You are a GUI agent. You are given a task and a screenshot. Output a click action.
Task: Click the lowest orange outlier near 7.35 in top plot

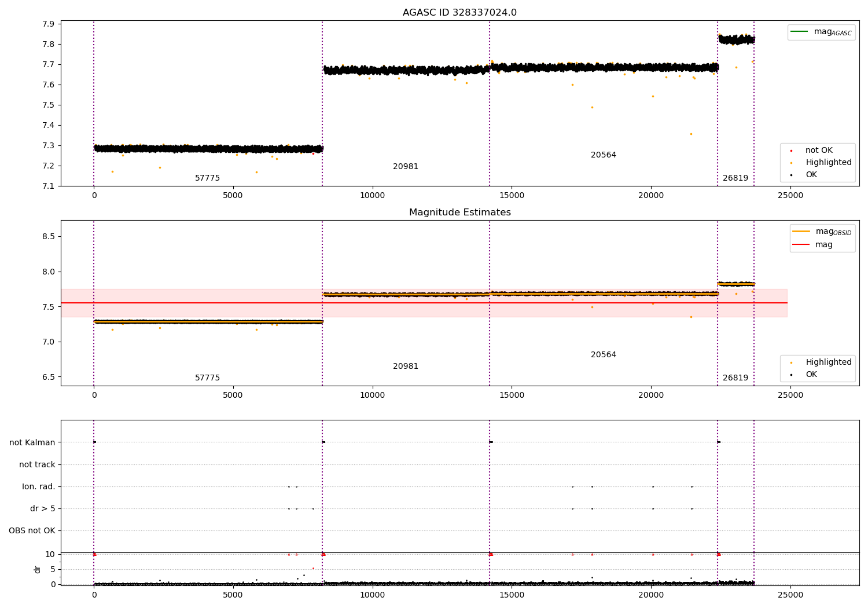[x=691, y=134]
